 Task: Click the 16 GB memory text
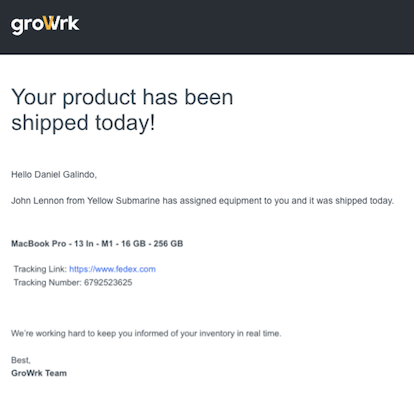(x=133, y=244)
